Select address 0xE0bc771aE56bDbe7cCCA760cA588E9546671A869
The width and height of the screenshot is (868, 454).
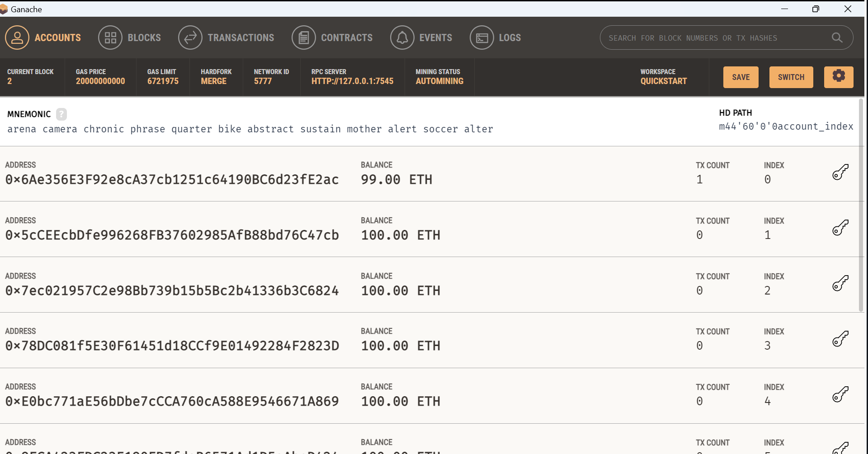172,402
